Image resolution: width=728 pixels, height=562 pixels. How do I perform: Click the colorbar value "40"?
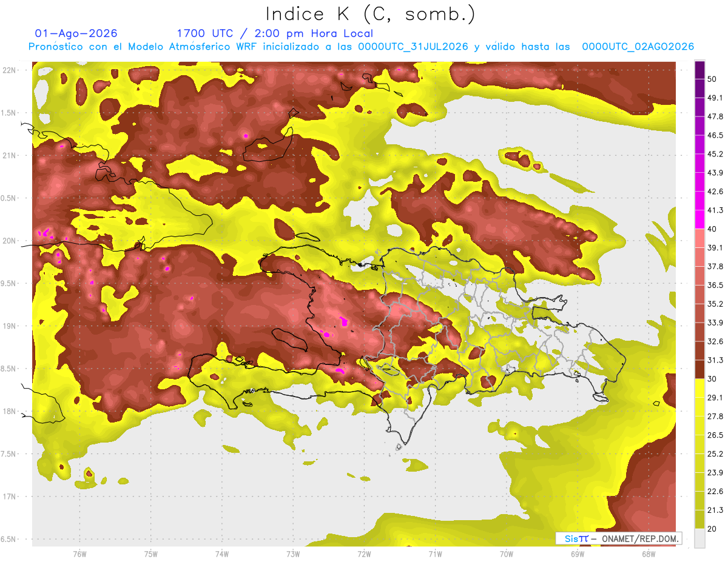tap(712, 229)
